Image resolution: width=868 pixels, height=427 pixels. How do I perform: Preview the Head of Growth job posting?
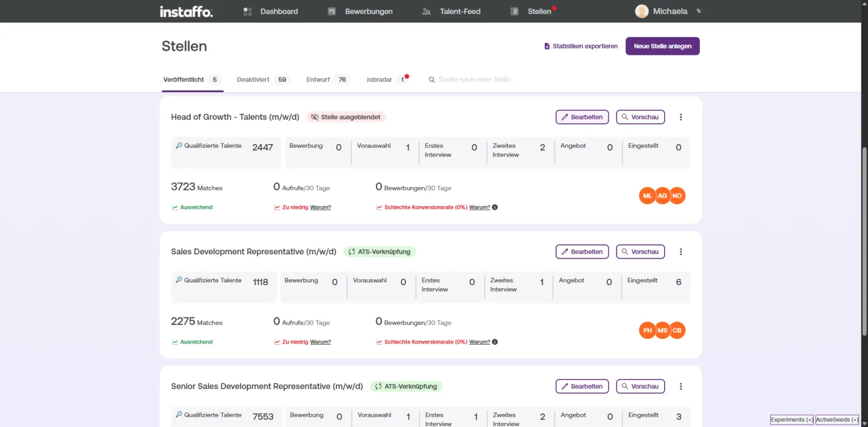click(x=640, y=117)
